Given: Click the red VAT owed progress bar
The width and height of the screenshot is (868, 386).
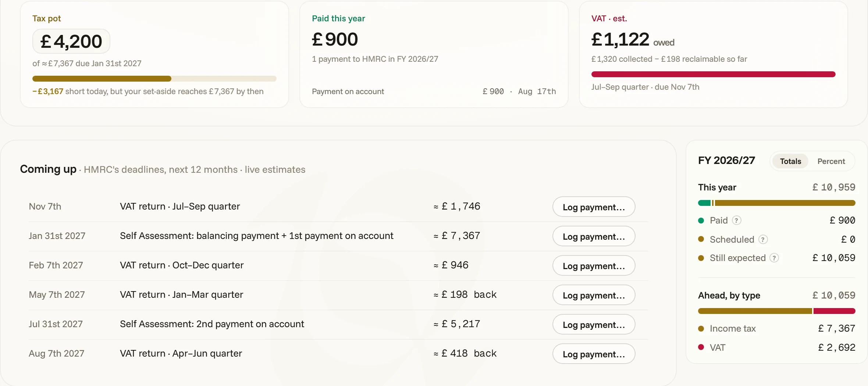Looking at the screenshot, I should [x=713, y=74].
